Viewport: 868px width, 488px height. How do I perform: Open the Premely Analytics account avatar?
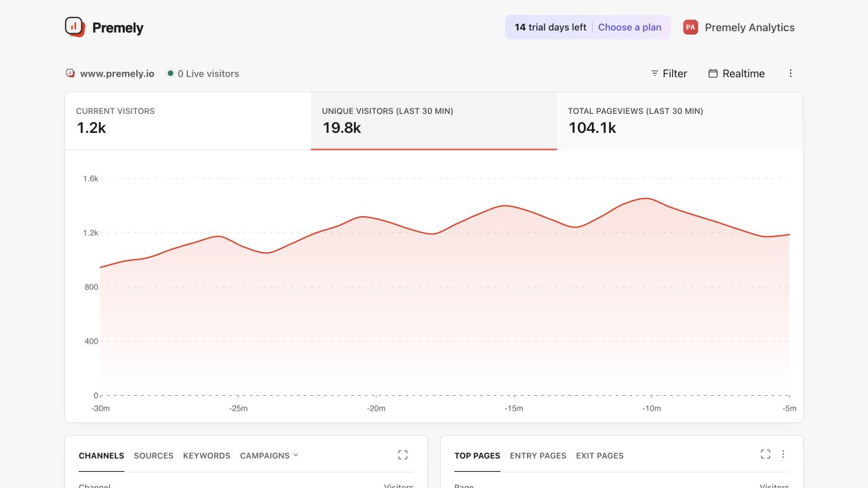pos(690,27)
